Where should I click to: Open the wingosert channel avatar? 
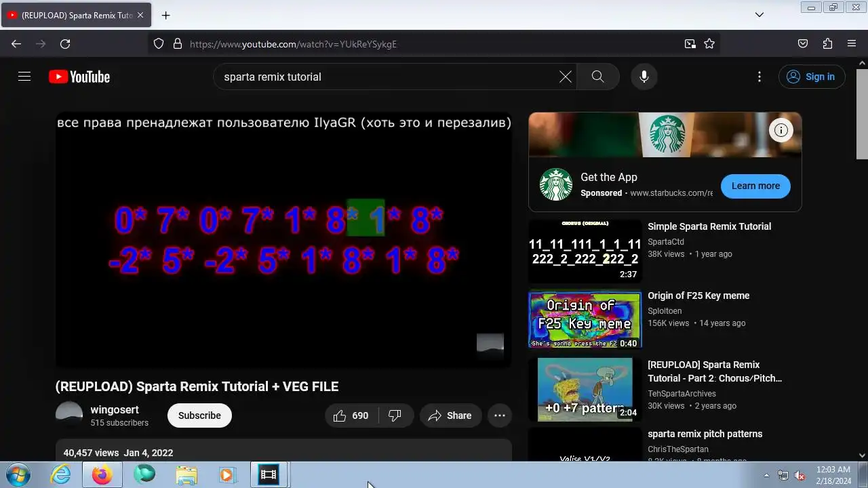click(x=68, y=415)
